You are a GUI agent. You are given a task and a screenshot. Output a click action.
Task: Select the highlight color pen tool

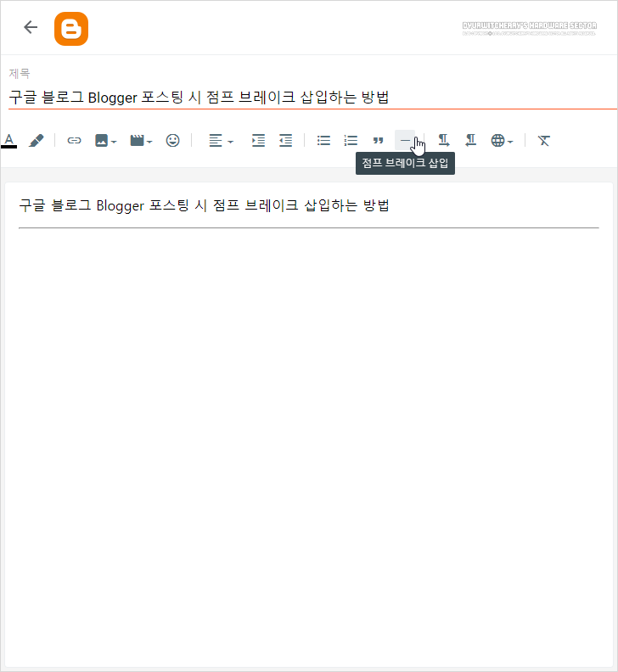[37, 141]
